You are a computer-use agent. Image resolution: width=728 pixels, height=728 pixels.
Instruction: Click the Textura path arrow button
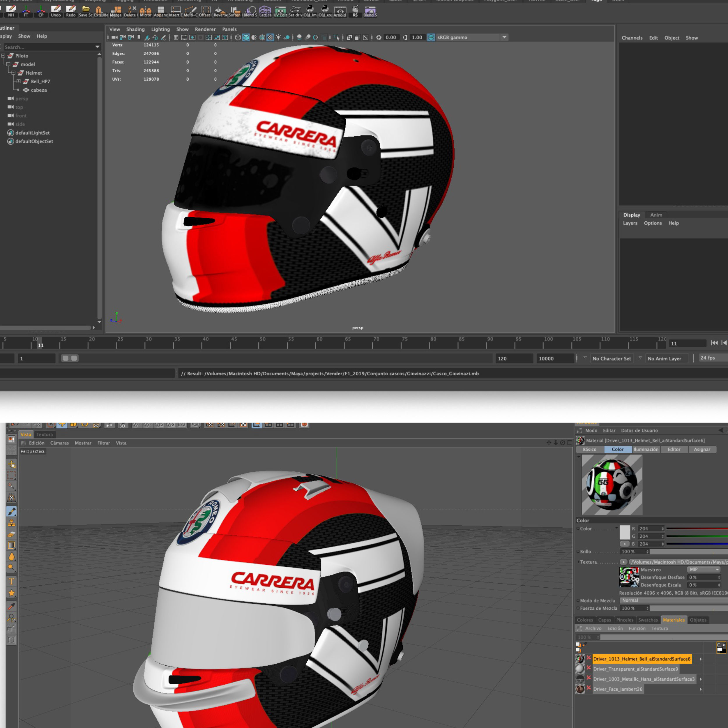tap(624, 562)
